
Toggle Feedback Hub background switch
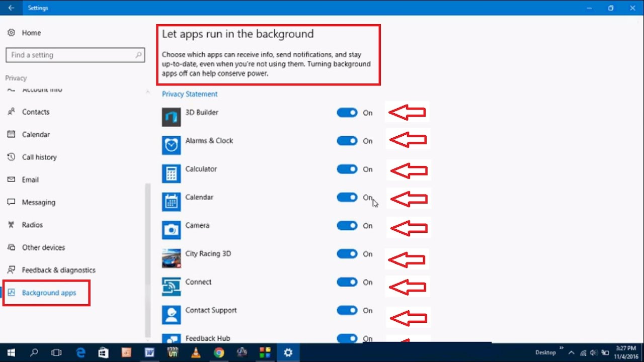pyautogui.click(x=347, y=338)
